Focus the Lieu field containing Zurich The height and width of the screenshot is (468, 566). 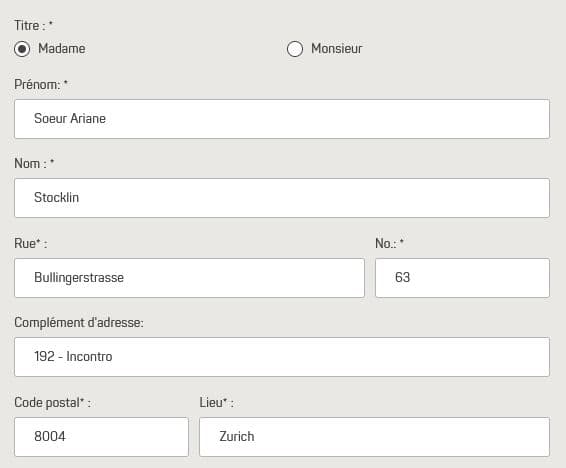tap(374, 437)
